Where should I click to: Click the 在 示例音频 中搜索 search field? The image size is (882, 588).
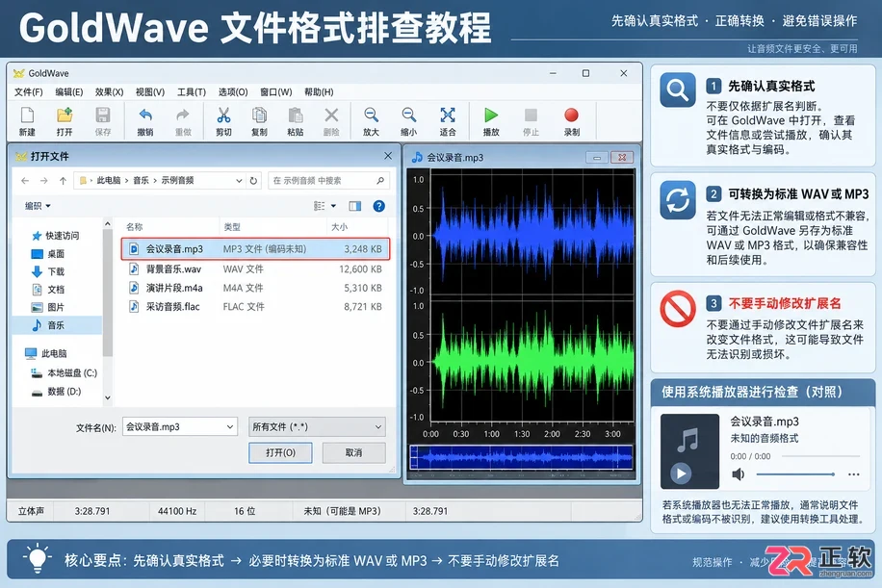[328, 181]
